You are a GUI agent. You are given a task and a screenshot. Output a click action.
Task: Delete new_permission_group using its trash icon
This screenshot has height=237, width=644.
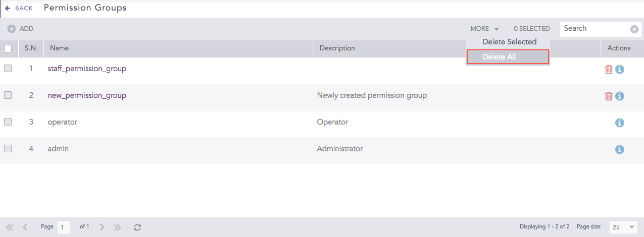click(x=609, y=96)
